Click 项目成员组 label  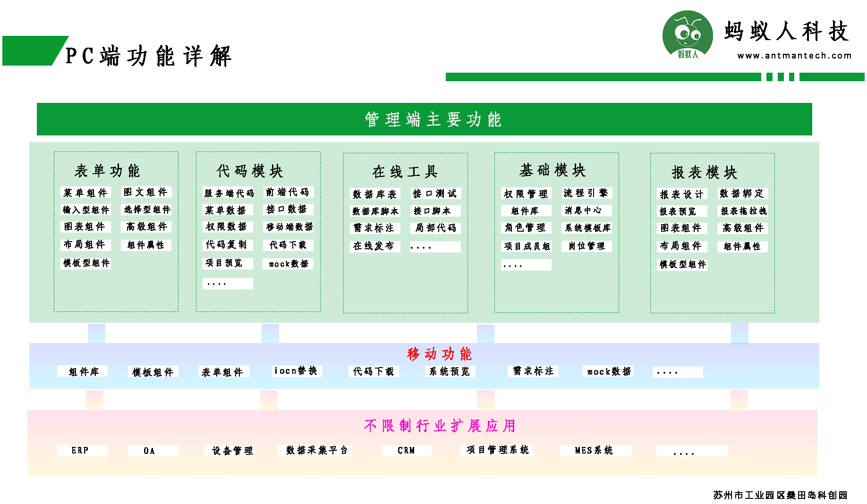(527, 246)
